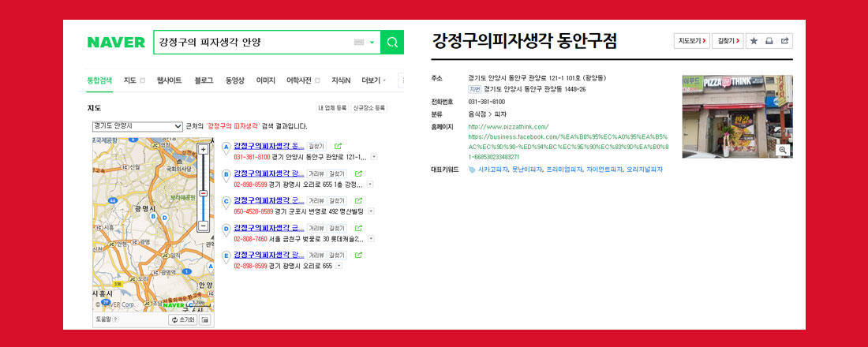Click the red map zoom slider handle

coord(203,193)
